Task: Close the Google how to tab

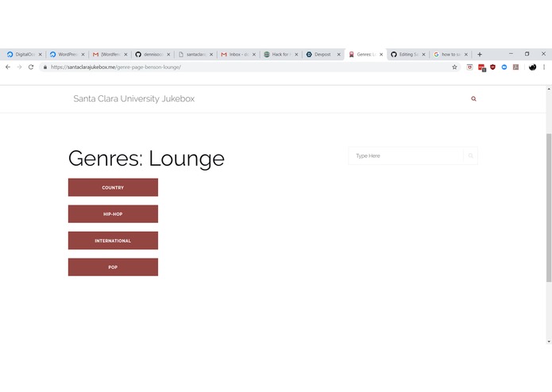Action: pyautogui.click(x=466, y=55)
